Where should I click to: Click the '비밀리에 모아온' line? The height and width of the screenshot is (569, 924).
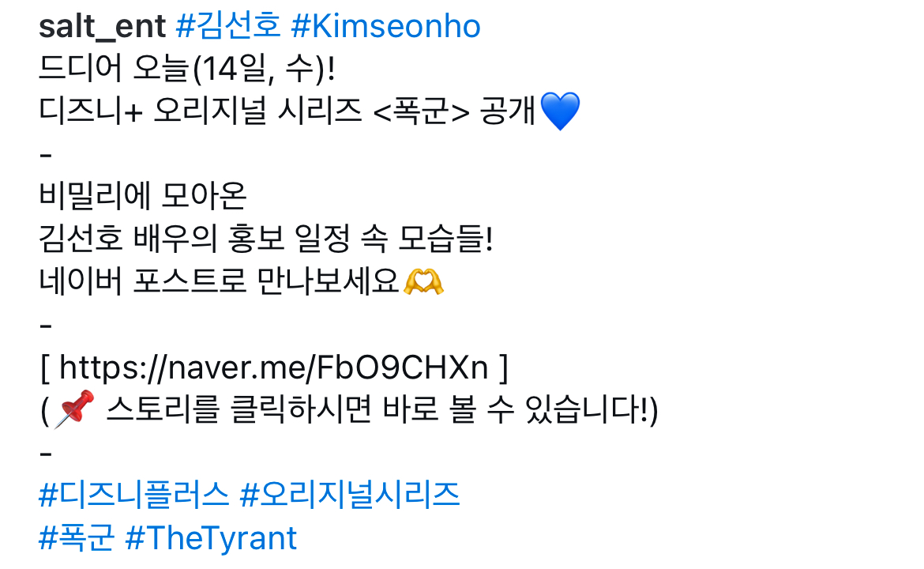pos(143,196)
